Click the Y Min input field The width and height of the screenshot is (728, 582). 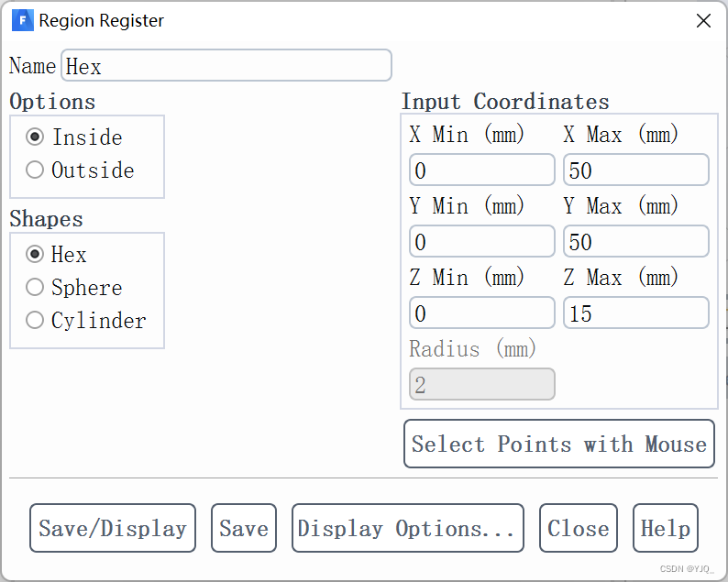(482, 241)
